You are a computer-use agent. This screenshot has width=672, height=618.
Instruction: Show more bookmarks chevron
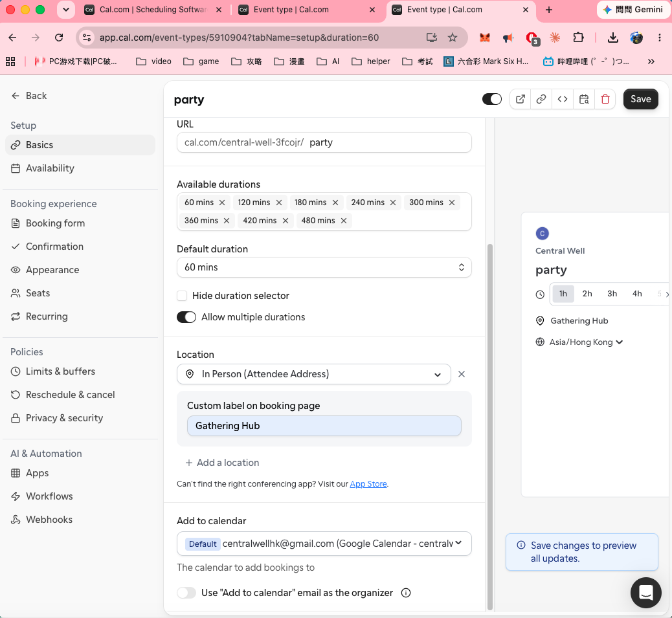point(651,61)
